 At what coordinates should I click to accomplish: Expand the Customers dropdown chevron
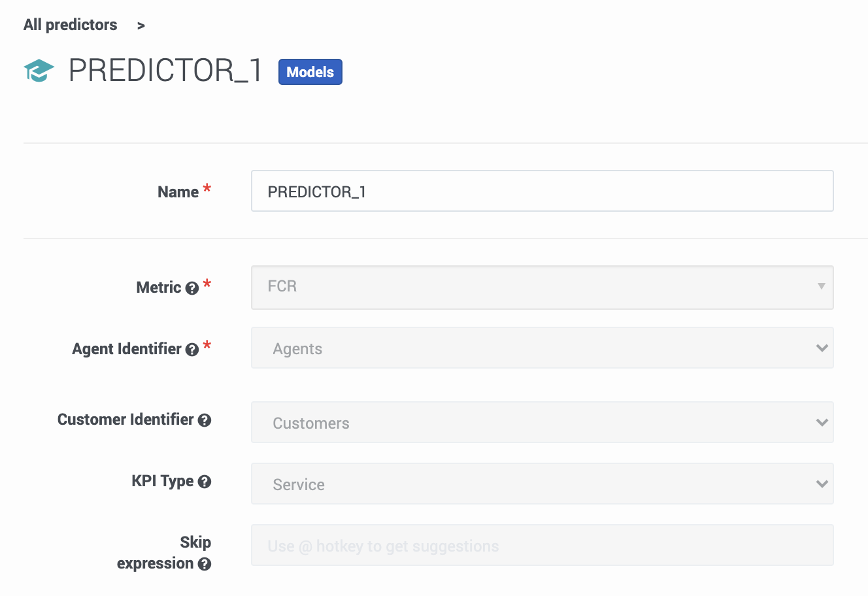pos(822,422)
